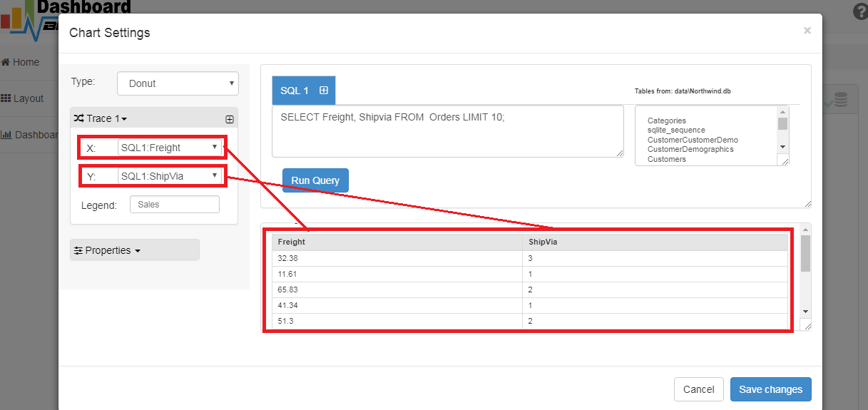Click the ShipVia cell with value 3
The height and width of the screenshot is (410, 868).
point(655,258)
